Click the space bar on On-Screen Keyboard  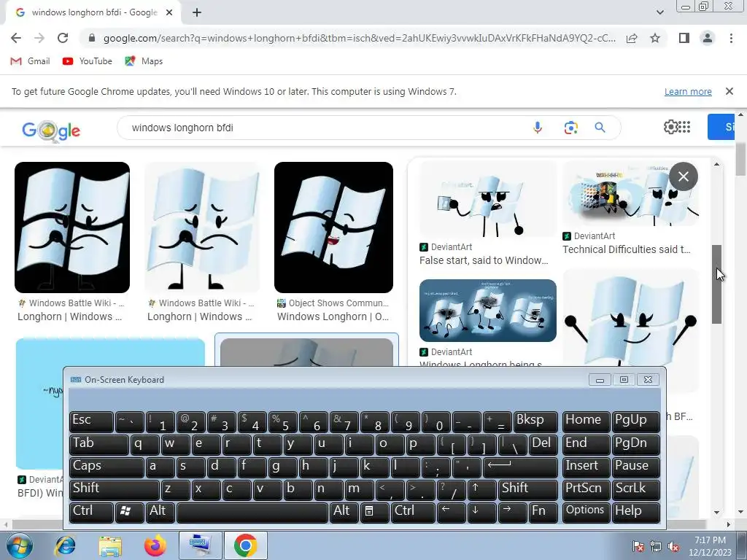coord(252,512)
